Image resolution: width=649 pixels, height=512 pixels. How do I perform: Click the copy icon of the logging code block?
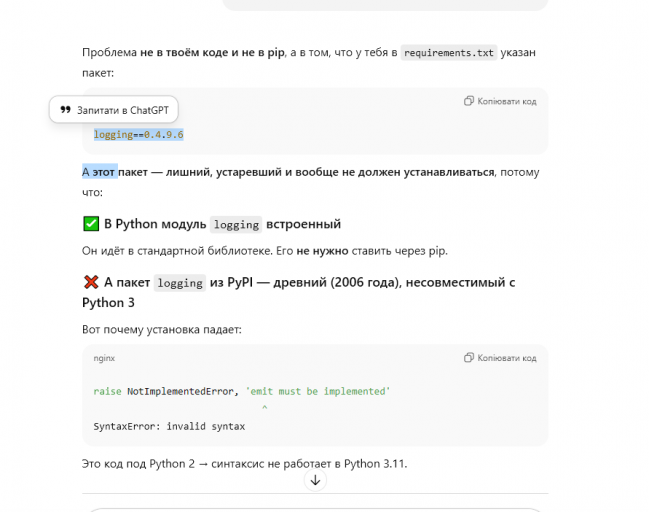tap(469, 101)
